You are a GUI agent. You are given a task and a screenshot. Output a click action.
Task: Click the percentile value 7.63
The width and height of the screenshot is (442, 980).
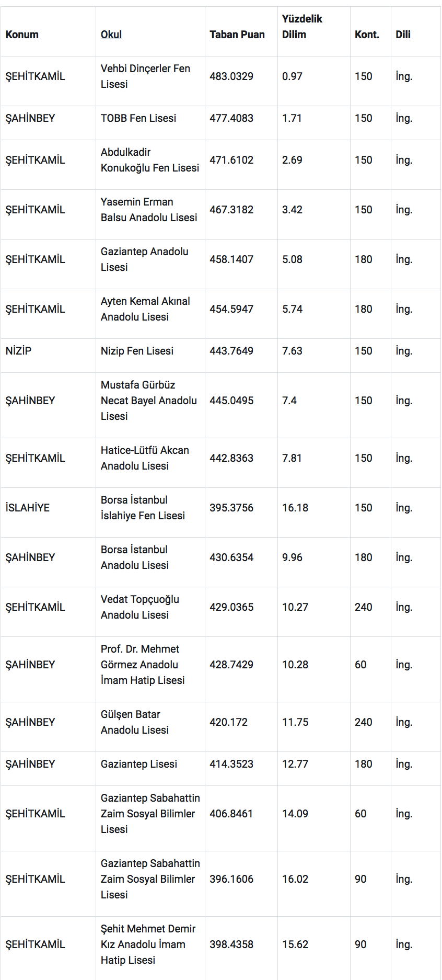coord(292,351)
